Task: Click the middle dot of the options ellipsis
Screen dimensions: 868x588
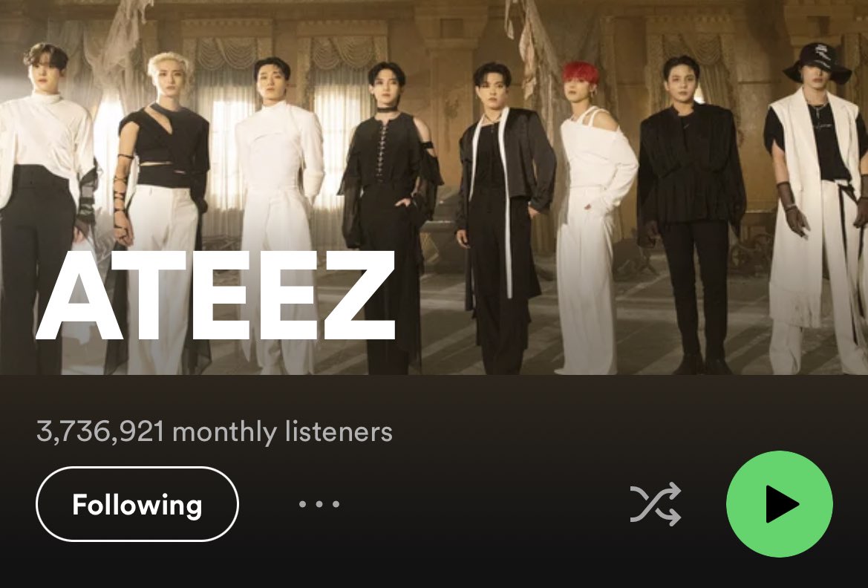Action: tap(319, 504)
